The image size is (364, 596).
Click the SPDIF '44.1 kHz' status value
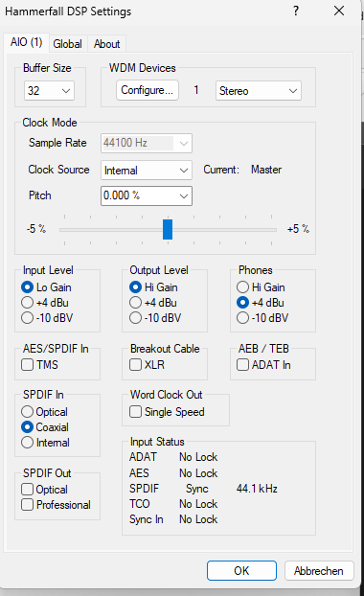click(x=257, y=489)
